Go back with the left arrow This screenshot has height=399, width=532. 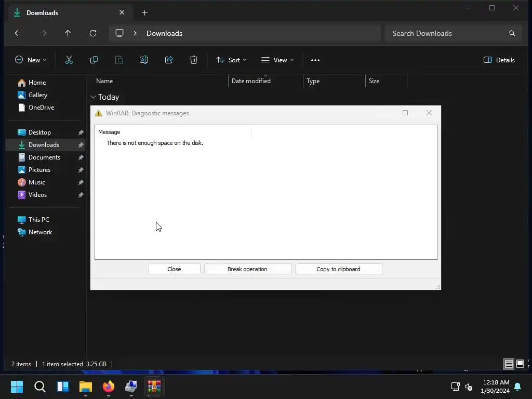(x=18, y=33)
